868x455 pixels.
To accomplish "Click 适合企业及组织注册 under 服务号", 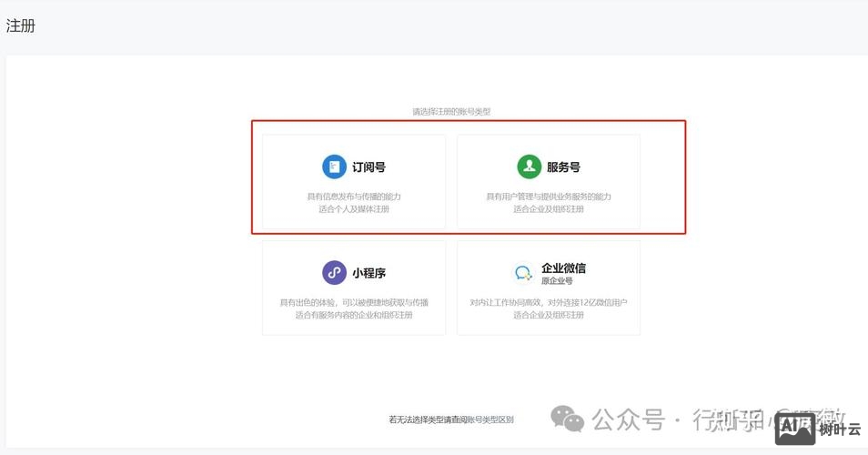I will pyautogui.click(x=549, y=208).
